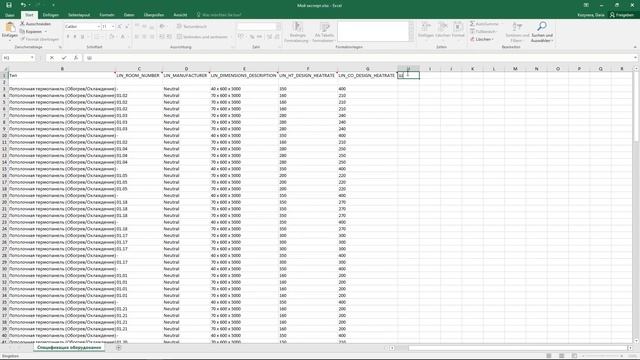Switch to the Formeln tab
The width and height of the screenshot is (640, 360).
click(x=107, y=15)
